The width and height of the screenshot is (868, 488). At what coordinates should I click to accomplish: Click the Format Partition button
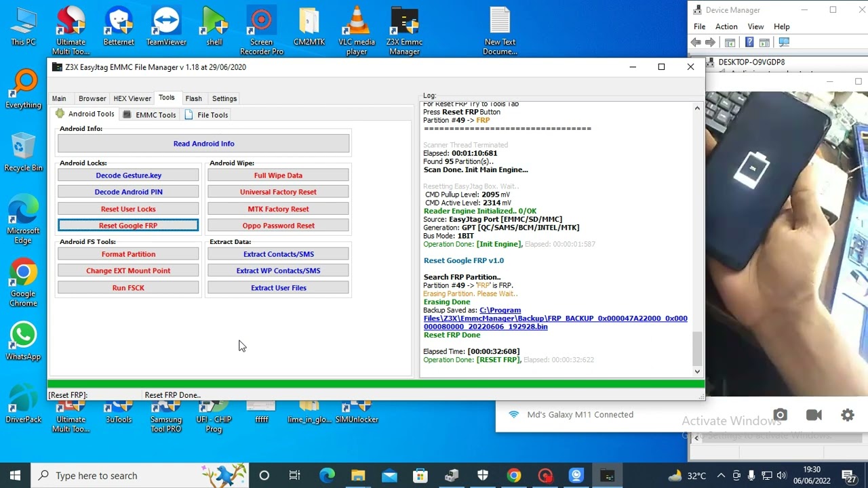pos(128,254)
